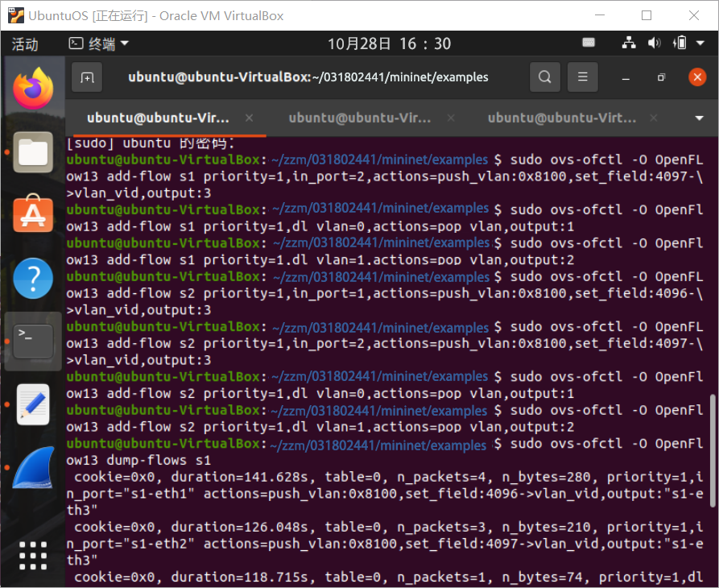
Task: Click 'duration=118.715s' in the flow output
Action: (239, 577)
